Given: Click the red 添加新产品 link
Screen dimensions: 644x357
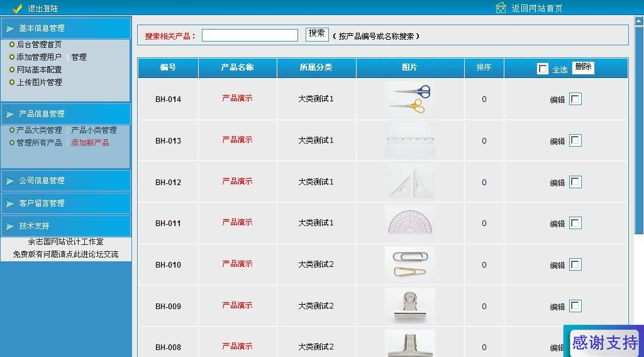Looking at the screenshot, I should click(x=91, y=143).
